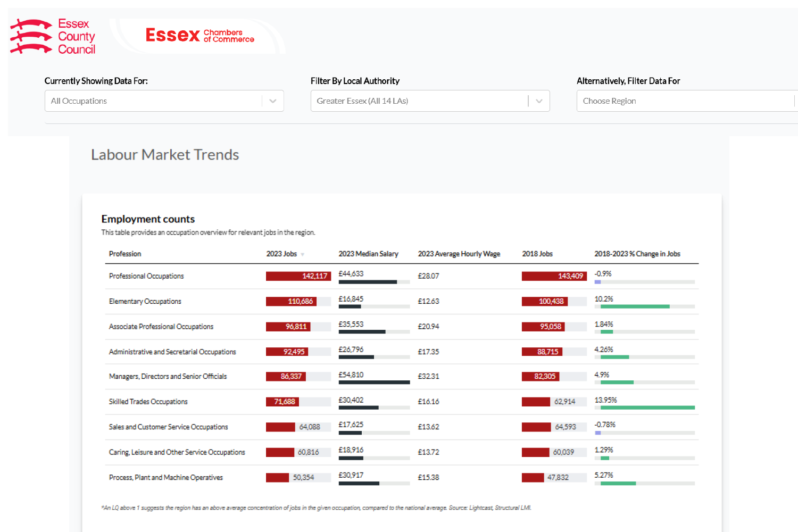Sort by Profession column header
Viewport: 798px width, 532px height.
tap(125, 254)
